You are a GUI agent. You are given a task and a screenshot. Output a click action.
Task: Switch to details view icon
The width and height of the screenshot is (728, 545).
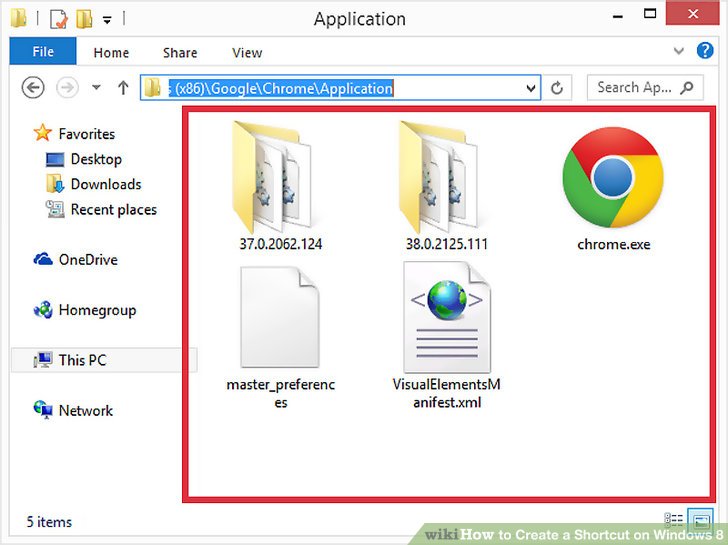673,519
